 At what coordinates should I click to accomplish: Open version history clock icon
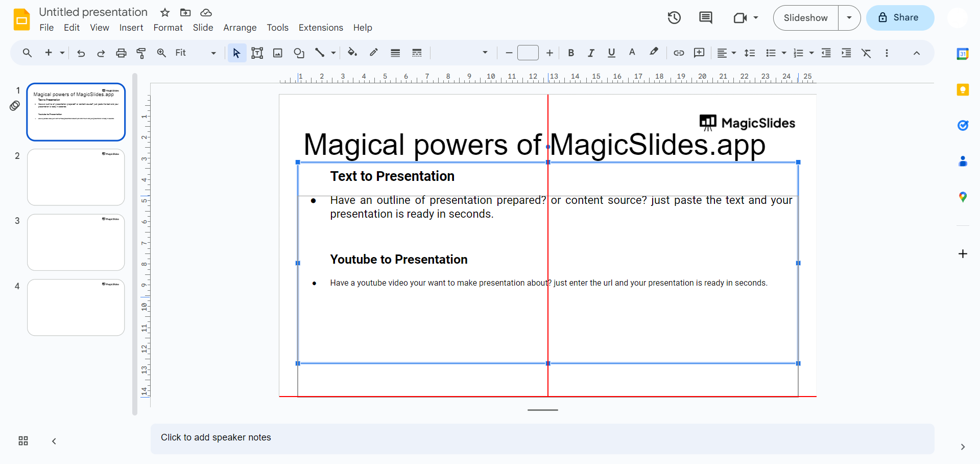674,18
